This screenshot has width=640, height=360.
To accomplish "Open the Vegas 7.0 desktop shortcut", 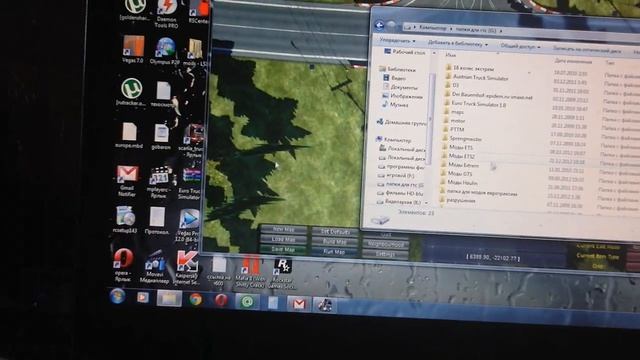I will click(133, 49).
